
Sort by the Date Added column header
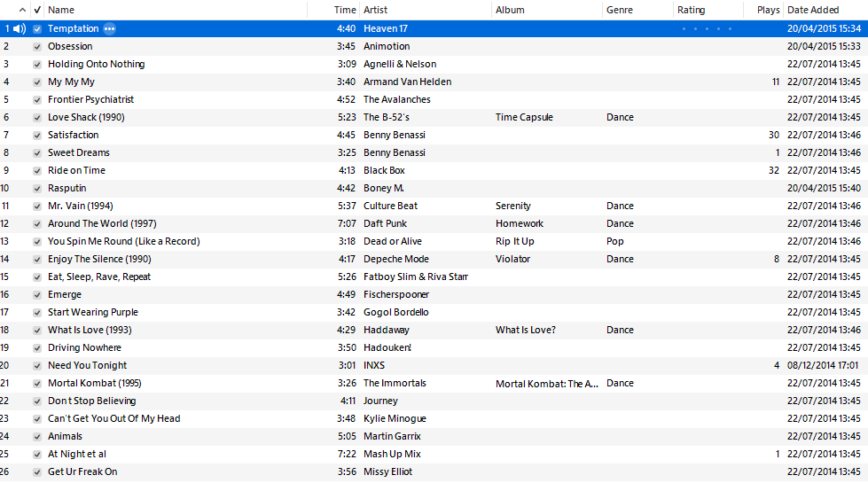pos(813,10)
